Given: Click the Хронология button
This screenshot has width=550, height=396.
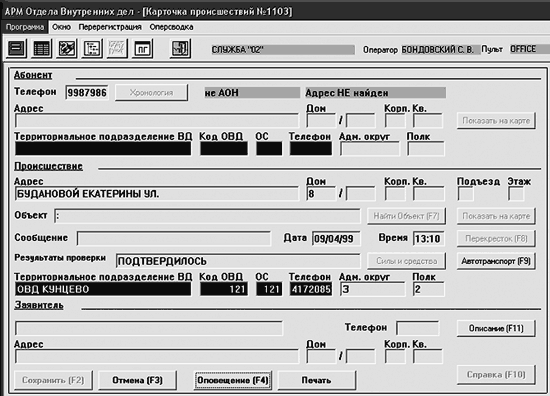Looking at the screenshot, I should [x=151, y=93].
